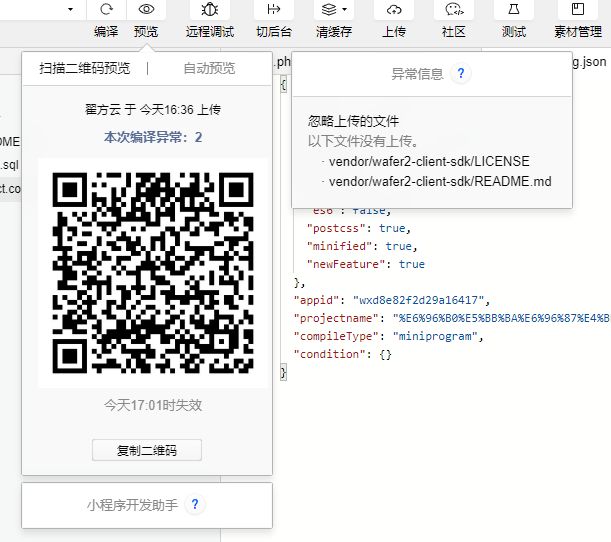
Task: Click the 异常信息 panel title
Action: 417,74
